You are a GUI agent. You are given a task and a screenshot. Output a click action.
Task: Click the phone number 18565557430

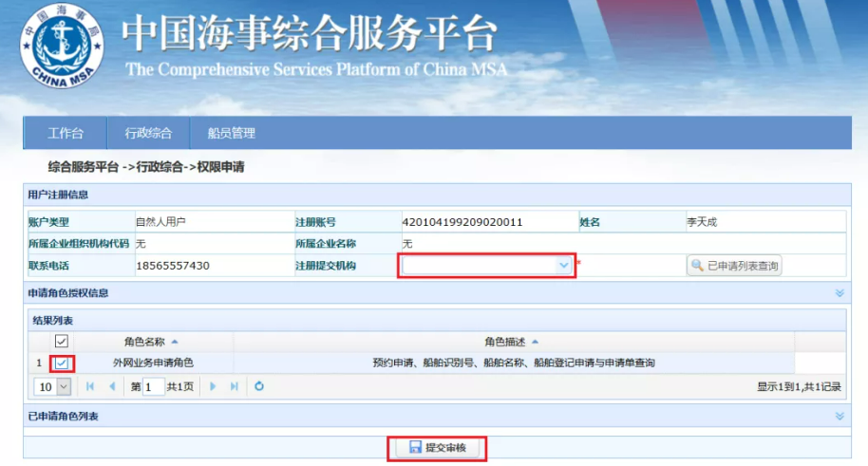tap(173, 266)
